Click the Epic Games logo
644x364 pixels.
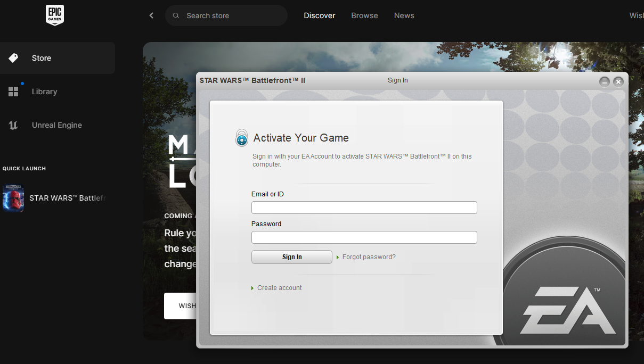[x=54, y=15]
